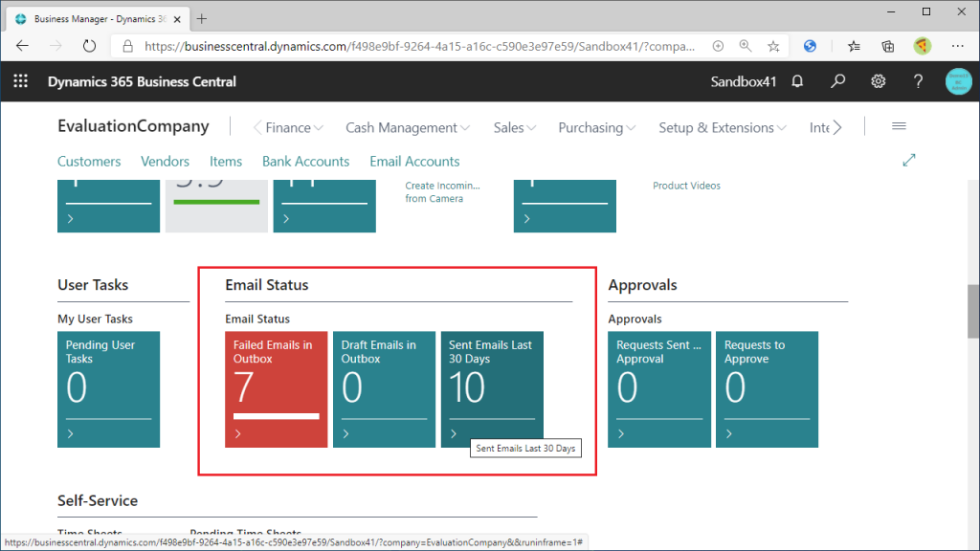This screenshot has width=980, height=551.
Task: Open Product Videos
Action: (686, 186)
